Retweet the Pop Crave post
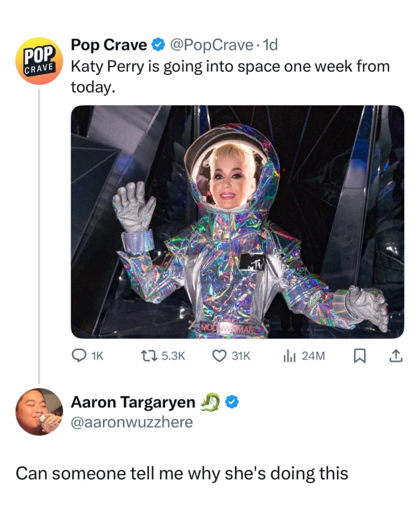This screenshot has height=524, width=420. coord(145,356)
